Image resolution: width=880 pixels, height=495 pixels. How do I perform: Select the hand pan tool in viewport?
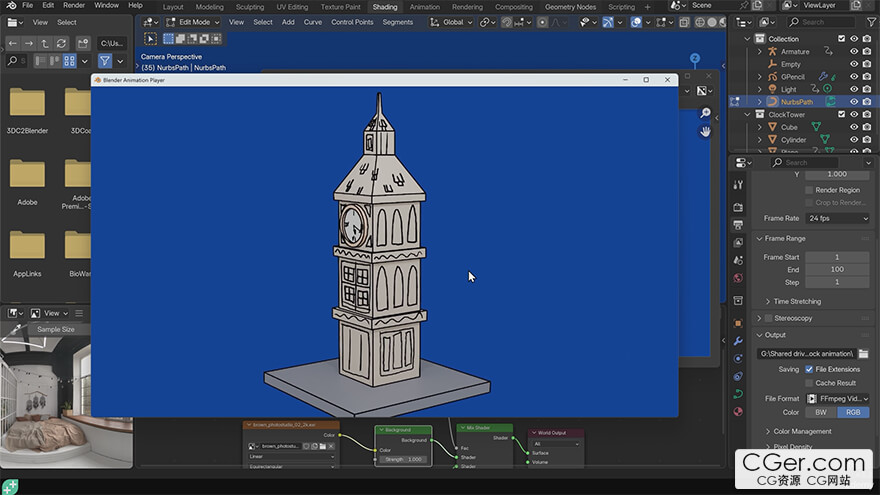click(x=705, y=131)
